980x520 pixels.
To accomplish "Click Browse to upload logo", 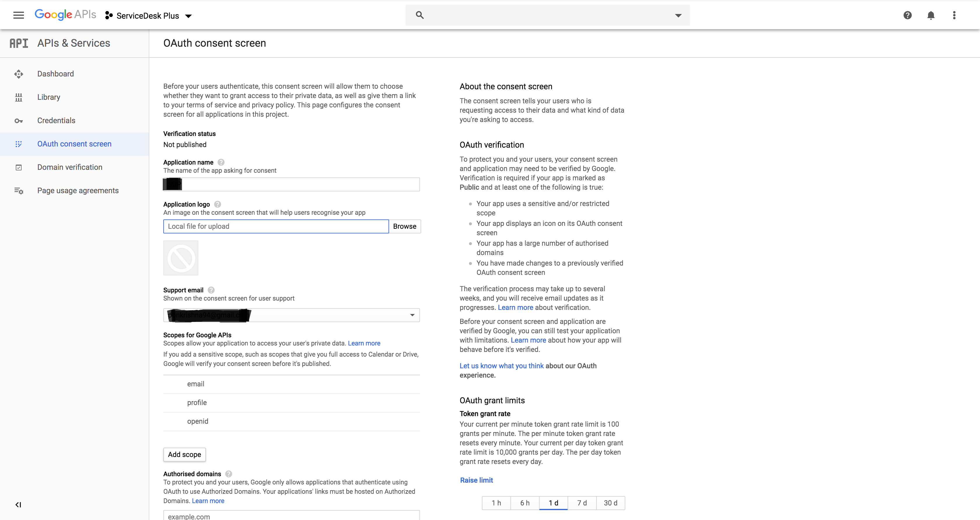I will coord(405,226).
